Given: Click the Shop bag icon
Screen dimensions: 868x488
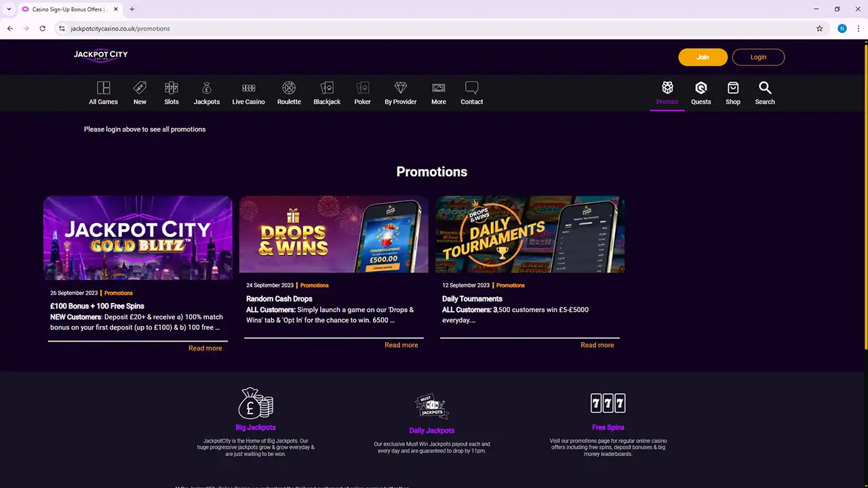Looking at the screenshot, I should 733,88.
